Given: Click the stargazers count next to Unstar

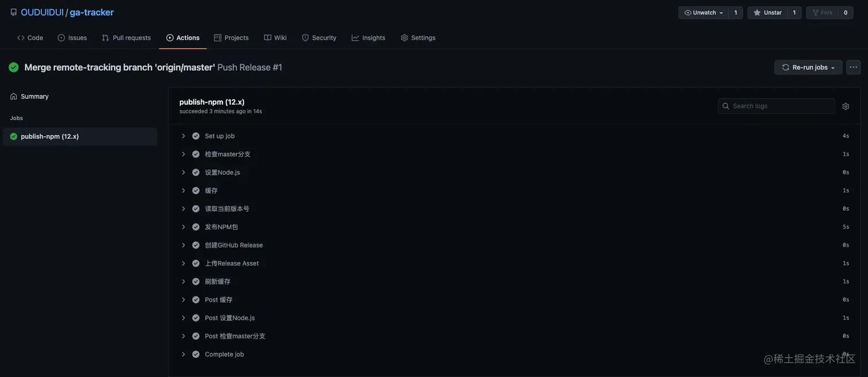Looking at the screenshot, I should pyautogui.click(x=795, y=13).
